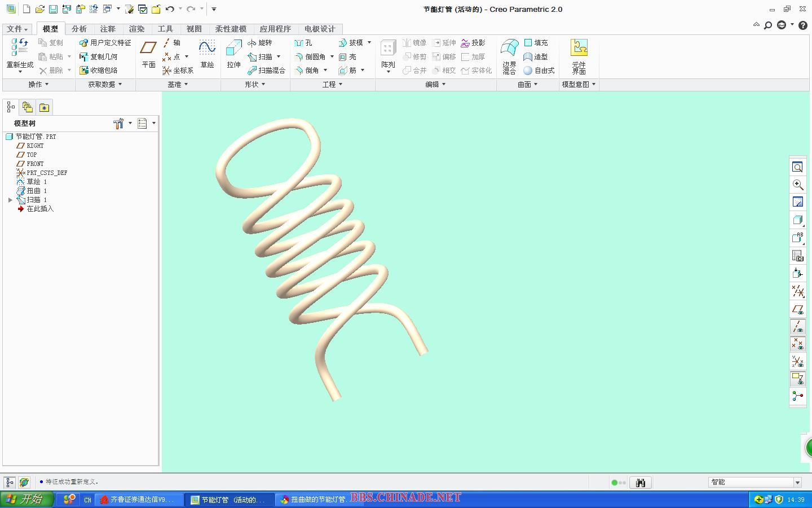Toggle datum plane display
812x508 pixels.
pos(797,309)
